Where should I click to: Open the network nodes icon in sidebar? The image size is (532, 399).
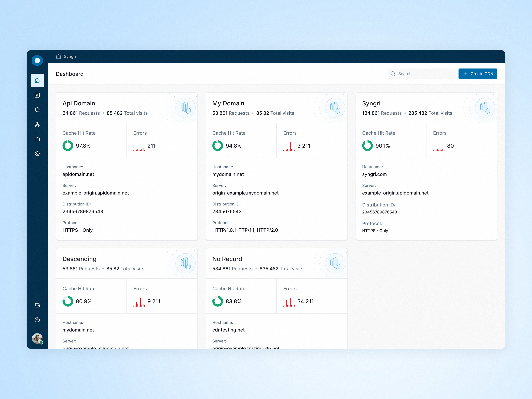point(37,124)
